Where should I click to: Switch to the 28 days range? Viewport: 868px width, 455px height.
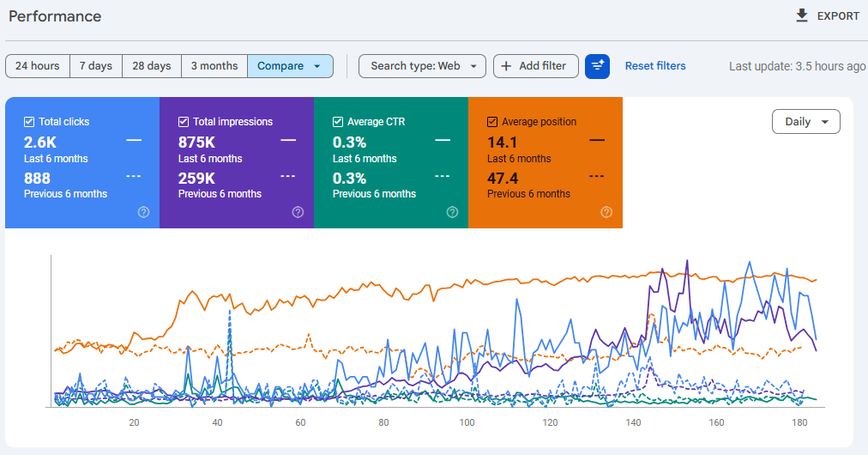pyautogui.click(x=151, y=66)
